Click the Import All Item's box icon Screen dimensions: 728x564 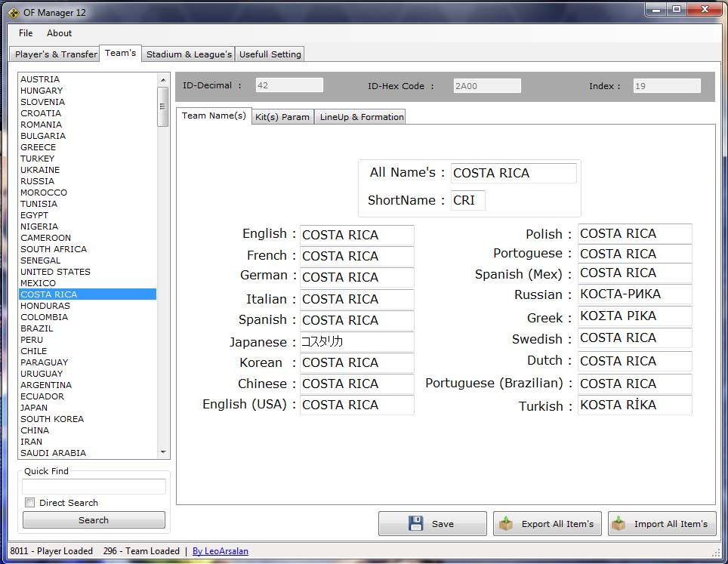tap(619, 523)
